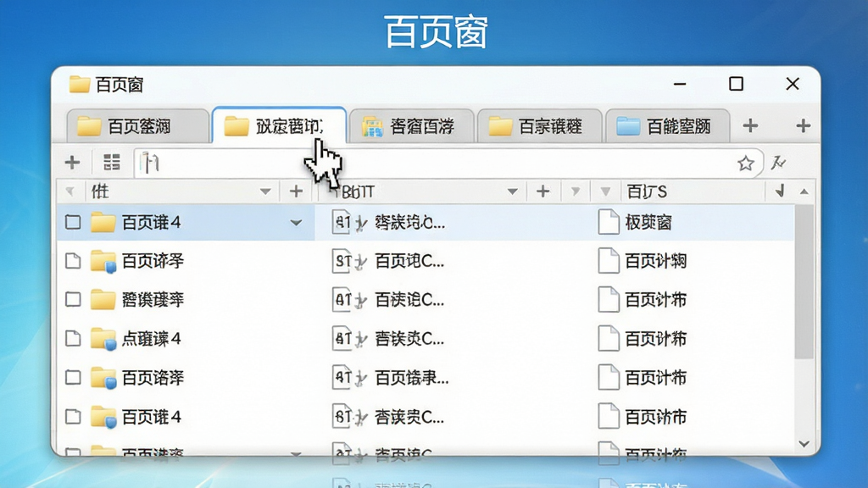Click the squiggle icon right of the star

coord(778,163)
